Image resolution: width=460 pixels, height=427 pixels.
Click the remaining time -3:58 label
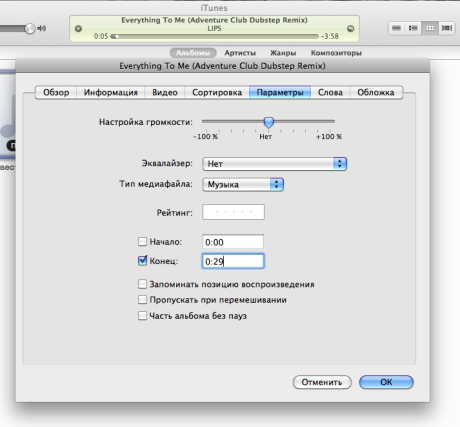pyautogui.click(x=329, y=36)
